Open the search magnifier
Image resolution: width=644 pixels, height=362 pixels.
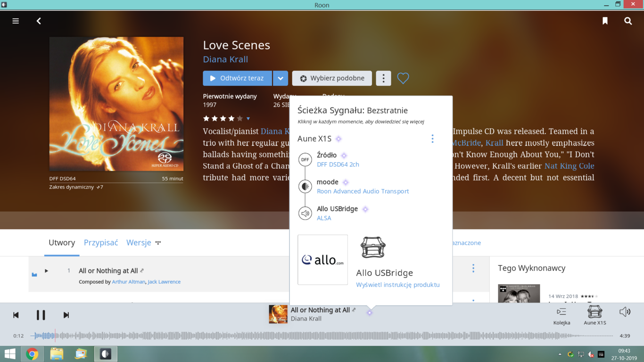(628, 21)
